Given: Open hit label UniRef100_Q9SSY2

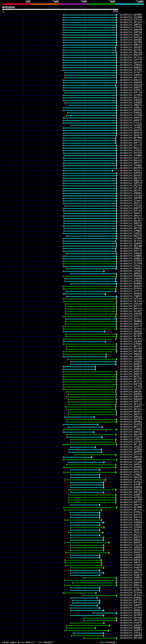Looking at the screenshot, I should 131,98.
